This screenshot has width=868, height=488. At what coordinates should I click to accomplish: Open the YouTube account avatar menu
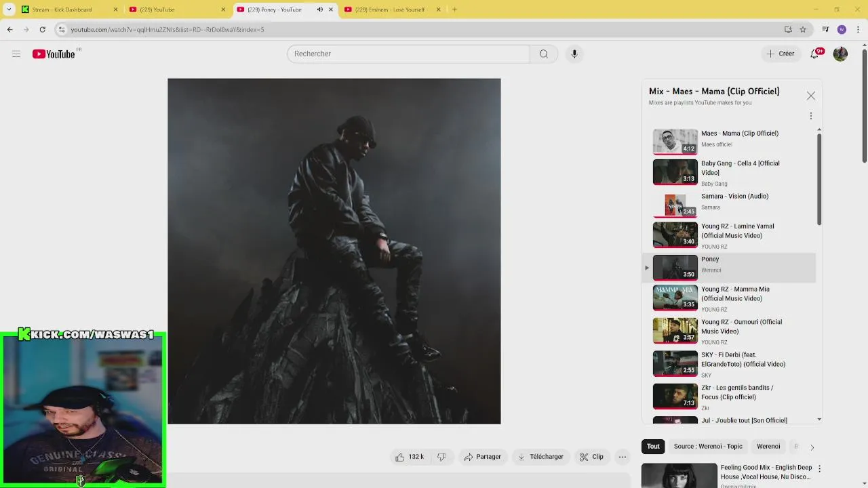pos(840,54)
